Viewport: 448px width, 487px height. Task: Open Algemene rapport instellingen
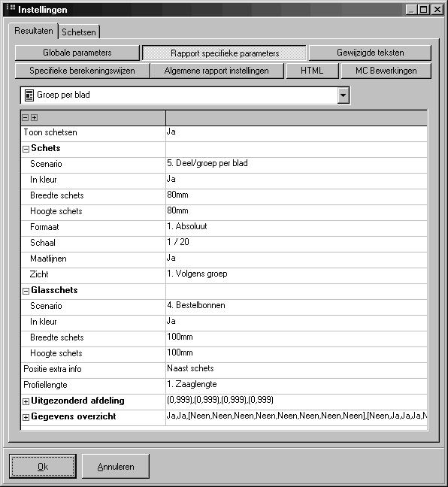click(x=216, y=71)
